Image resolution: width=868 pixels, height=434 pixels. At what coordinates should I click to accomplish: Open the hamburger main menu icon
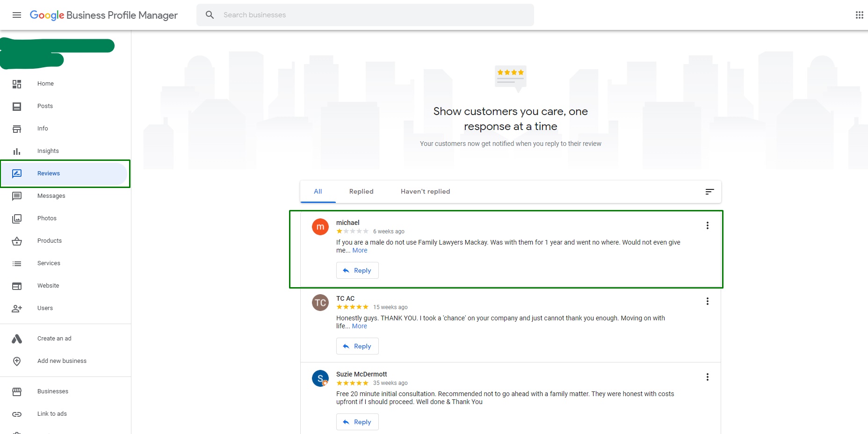click(17, 15)
